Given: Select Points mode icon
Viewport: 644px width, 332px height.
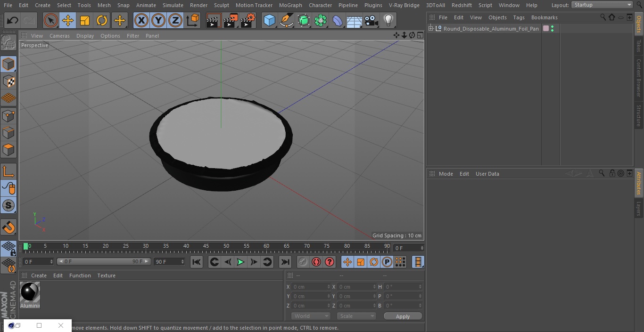Looking at the screenshot, I should [8, 116].
